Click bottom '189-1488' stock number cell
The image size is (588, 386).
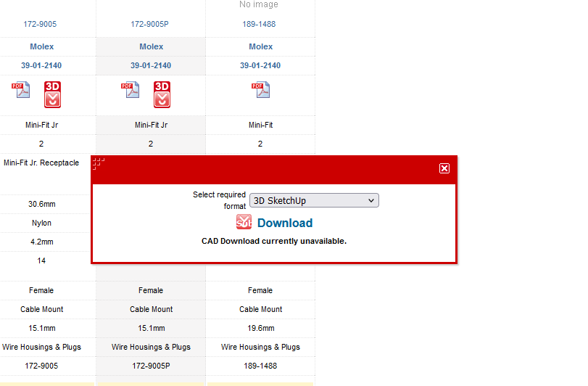[260, 366]
